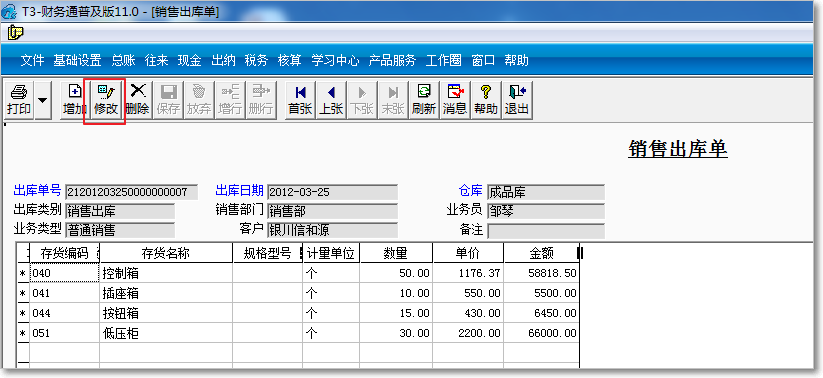
Task: Click the 存货编码 column header
Action: pos(64,254)
